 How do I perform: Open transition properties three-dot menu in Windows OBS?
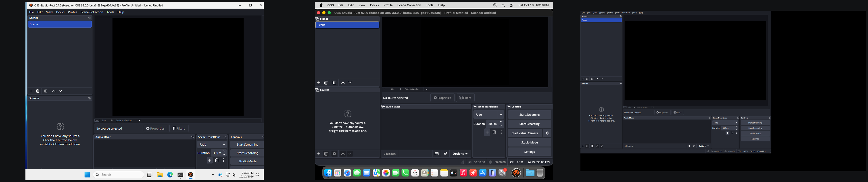(224, 160)
